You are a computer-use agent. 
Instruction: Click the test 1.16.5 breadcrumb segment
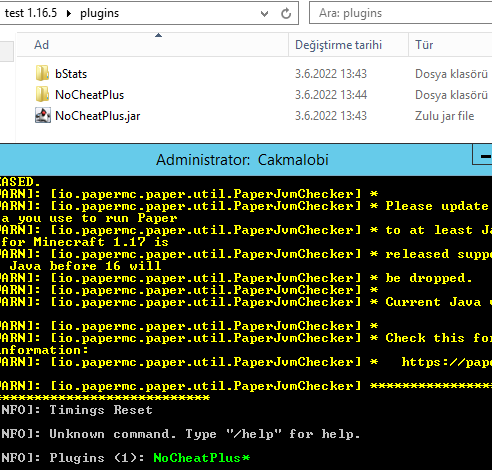pyautogui.click(x=31, y=13)
